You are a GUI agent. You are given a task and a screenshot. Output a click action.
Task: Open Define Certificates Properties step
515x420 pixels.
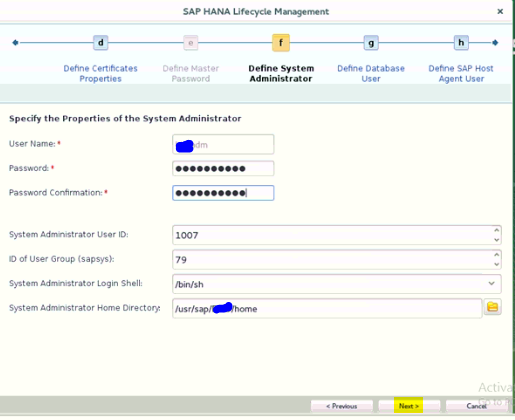(x=100, y=73)
